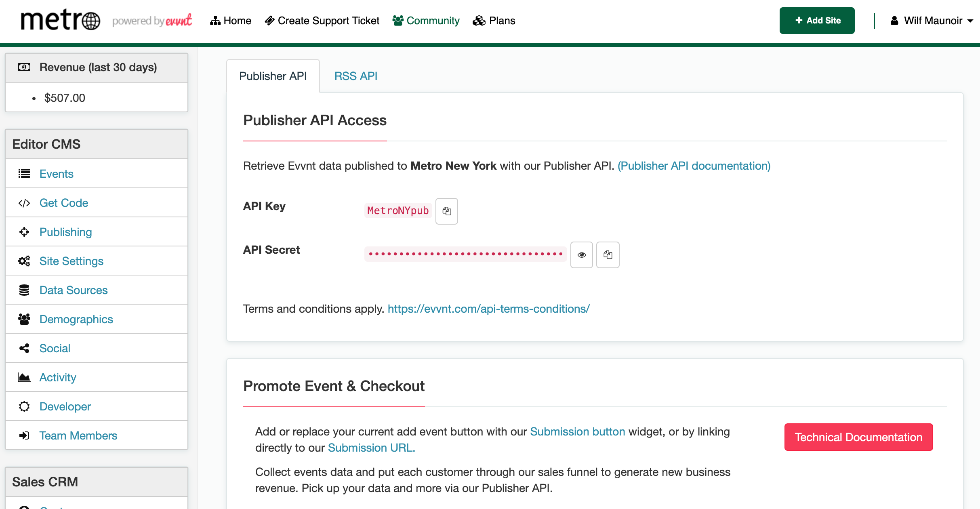The height and width of the screenshot is (509, 980).
Task: Click the Data Sources database icon
Action: pos(24,290)
